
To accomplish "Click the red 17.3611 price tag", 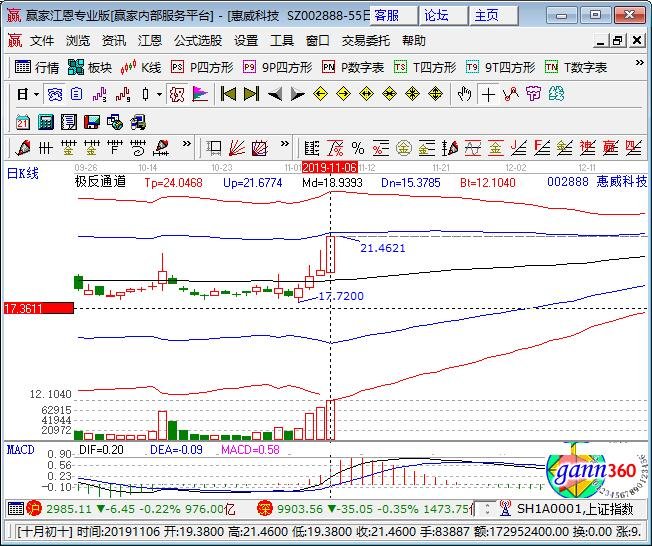I will (39, 308).
